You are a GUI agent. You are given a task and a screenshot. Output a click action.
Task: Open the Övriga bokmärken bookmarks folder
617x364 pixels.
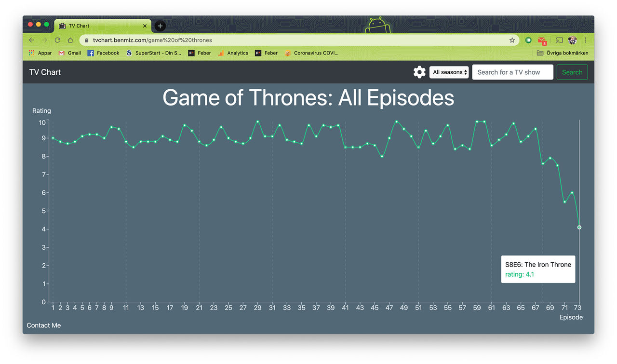click(562, 53)
